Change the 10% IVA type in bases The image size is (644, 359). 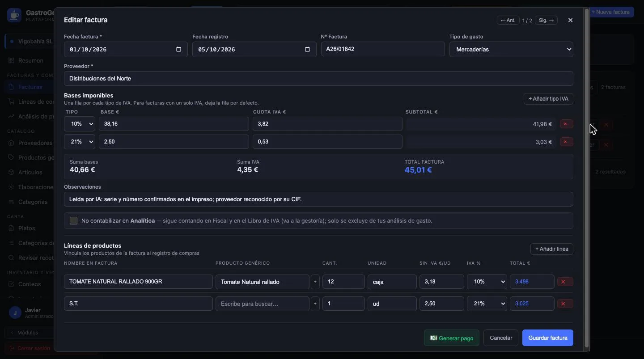click(x=80, y=124)
